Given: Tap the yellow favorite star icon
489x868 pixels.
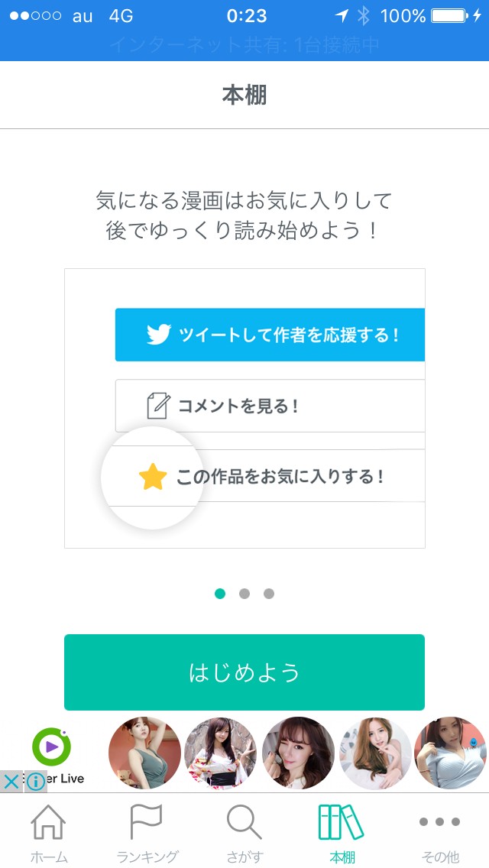Looking at the screenshot, I should pyautogui.click(x=153, y=478).
